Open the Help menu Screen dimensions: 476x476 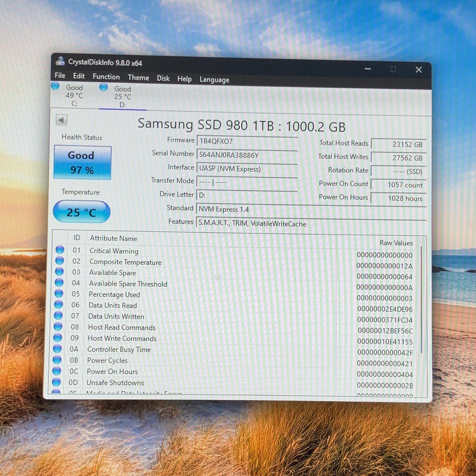[184, 79]
